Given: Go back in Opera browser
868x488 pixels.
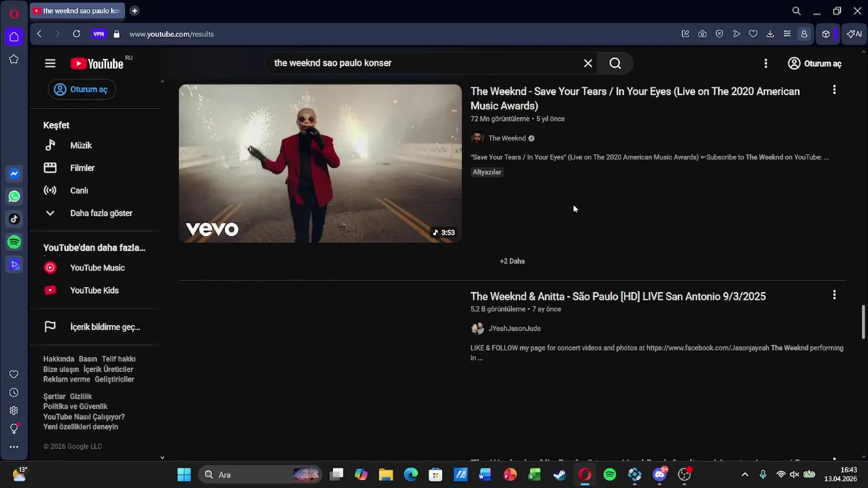Looking at the screenshot, I should [39, 34].
